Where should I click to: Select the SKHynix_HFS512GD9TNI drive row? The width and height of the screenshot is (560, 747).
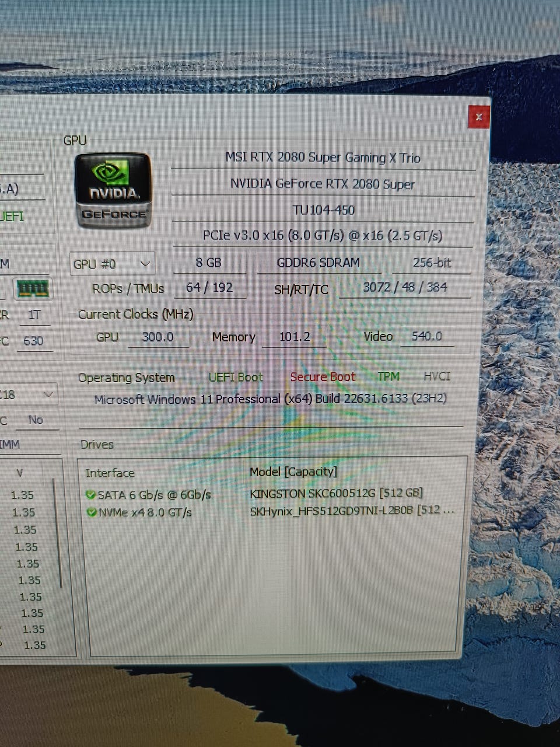coord(352,511)
